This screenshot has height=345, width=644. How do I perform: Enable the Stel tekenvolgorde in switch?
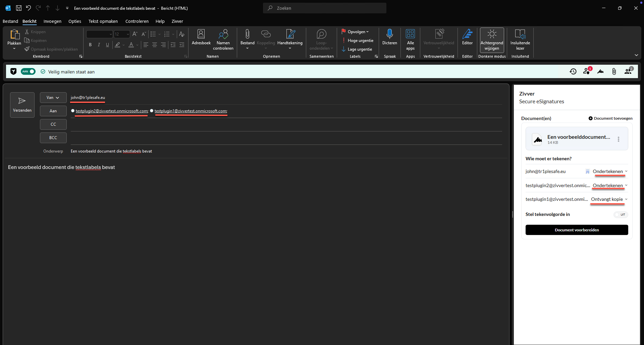click(621, 215)
